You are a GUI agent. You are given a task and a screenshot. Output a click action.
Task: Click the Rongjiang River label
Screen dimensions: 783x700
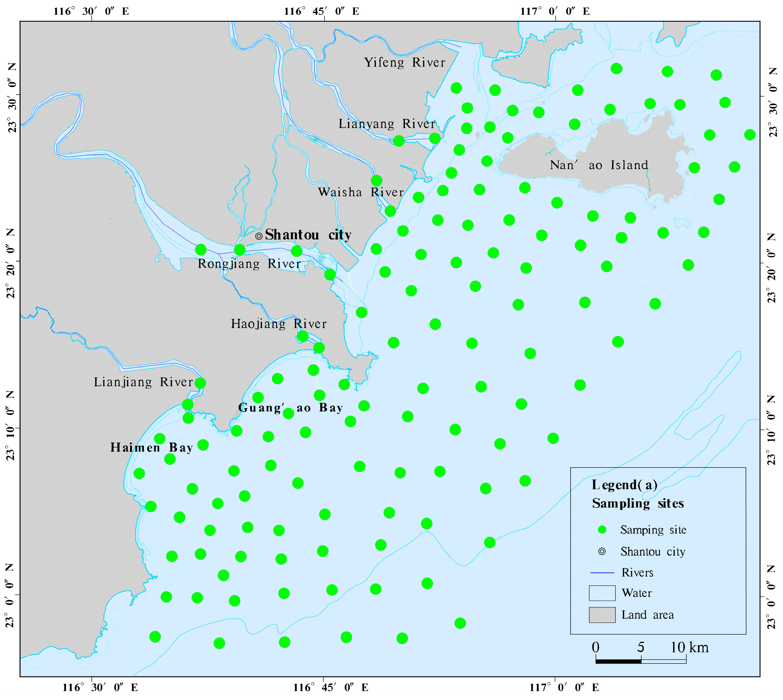(249, 264)
